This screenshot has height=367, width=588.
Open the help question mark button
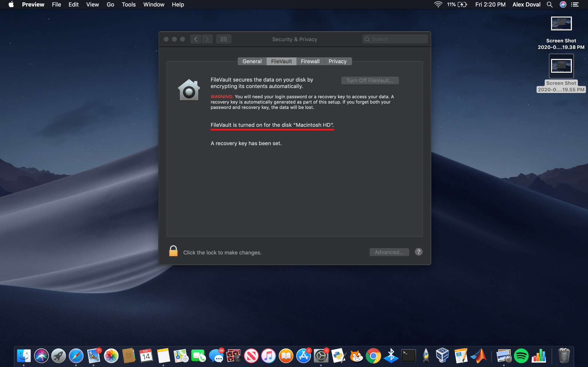[418, 252]
